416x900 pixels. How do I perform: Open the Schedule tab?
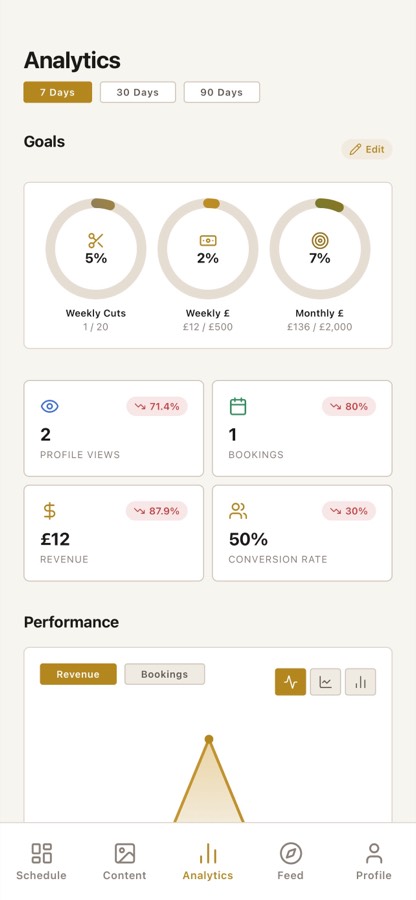[x=41, y=861]
